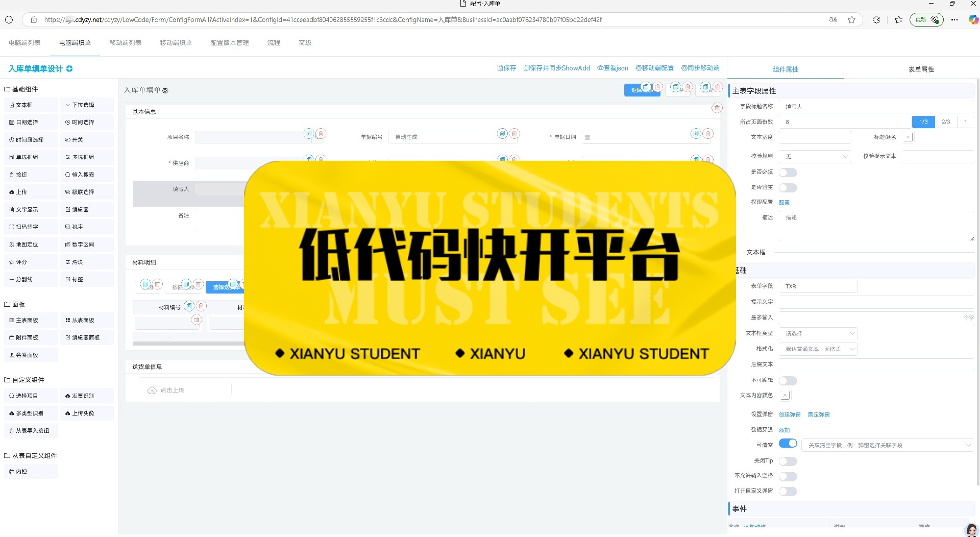The image size is (980, 537).
Task: Delete the 基本信息 panel with trash icon
Action: tap(717, 108)
